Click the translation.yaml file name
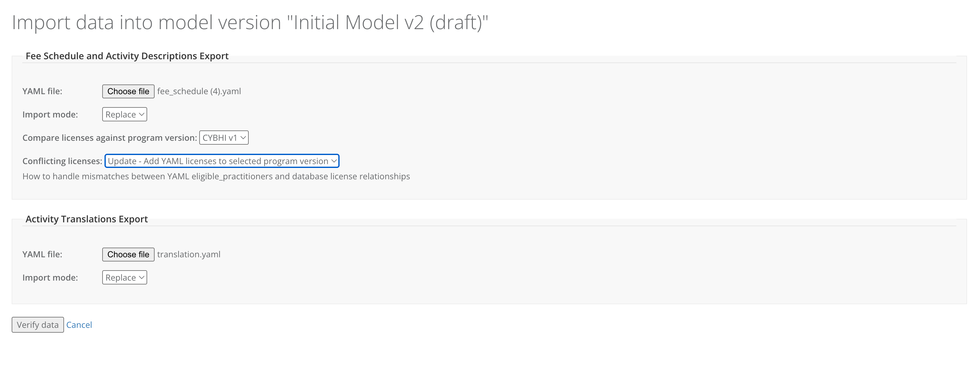This screenshot has width=980, height=389. coord(189,254)
